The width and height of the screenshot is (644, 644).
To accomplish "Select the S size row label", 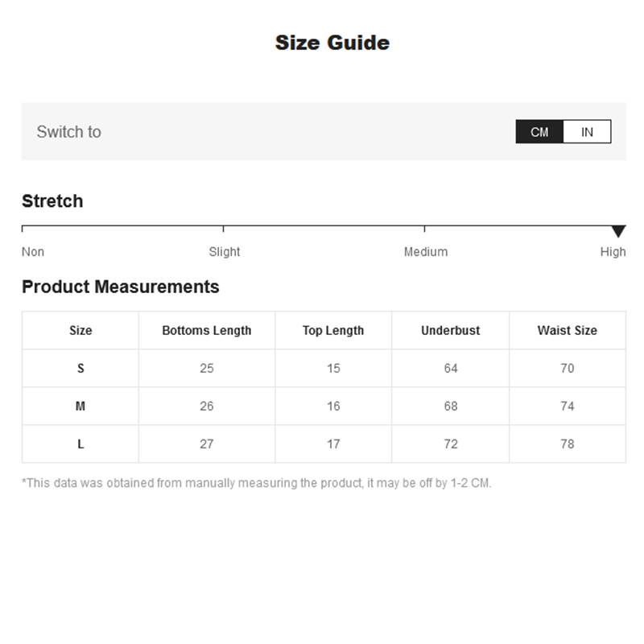I will pyautogui.click(x=80, y=369).
